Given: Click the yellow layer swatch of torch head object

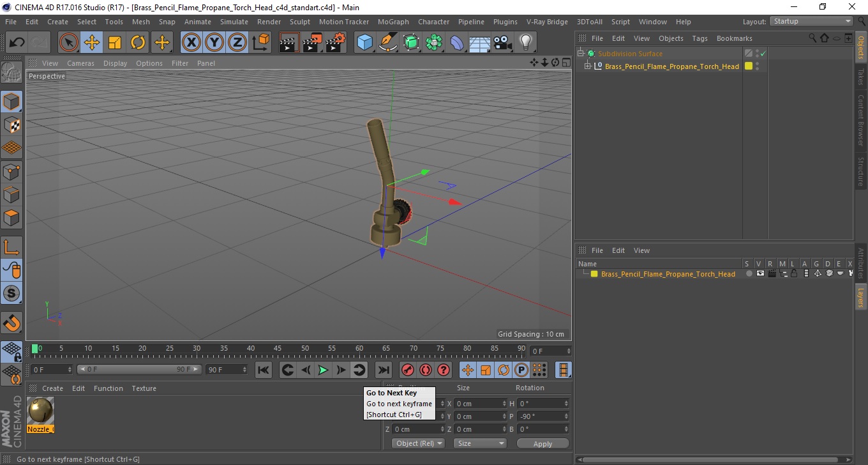Looking at the screenshot, I should [x=749, y=66].
